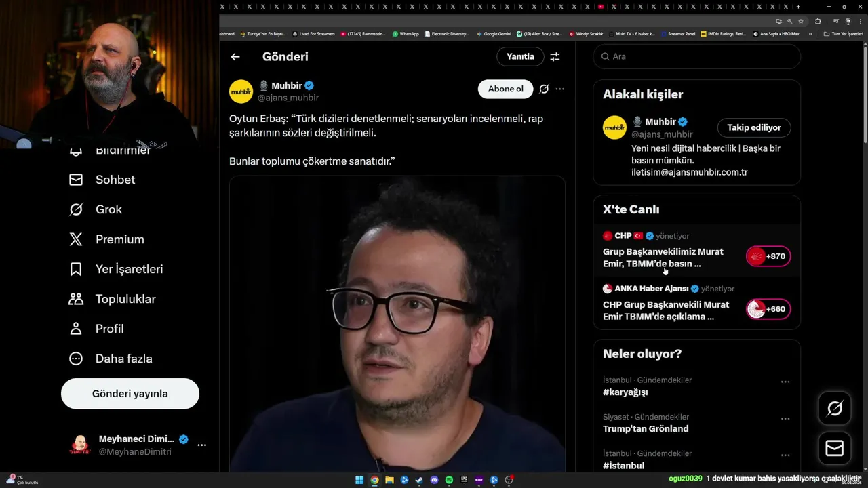Open the three-dot menu on Muhbir's post

tap(559, 89)
